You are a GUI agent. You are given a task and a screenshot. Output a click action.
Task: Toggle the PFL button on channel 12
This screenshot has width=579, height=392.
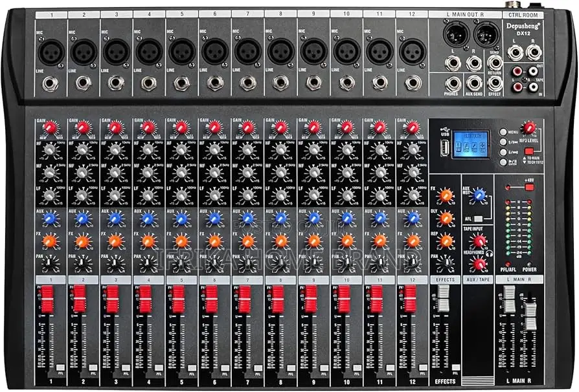click(423, 367)
